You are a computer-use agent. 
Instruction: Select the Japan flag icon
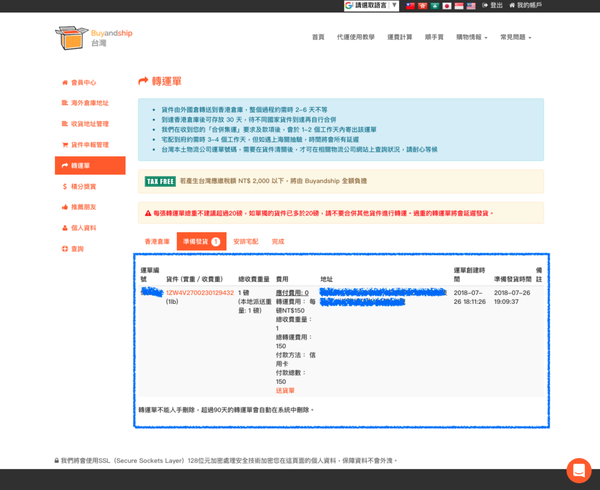(447, 6)
